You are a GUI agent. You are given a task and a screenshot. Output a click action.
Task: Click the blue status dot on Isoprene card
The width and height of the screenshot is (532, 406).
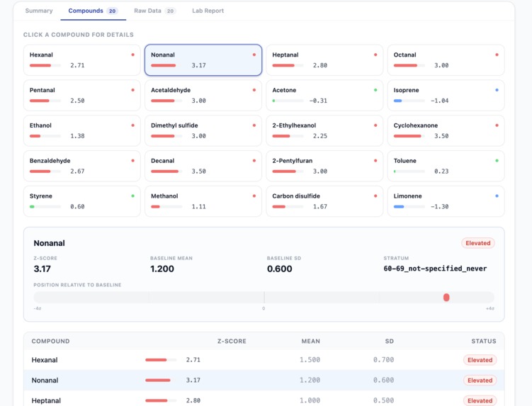(x=497, y=90)
